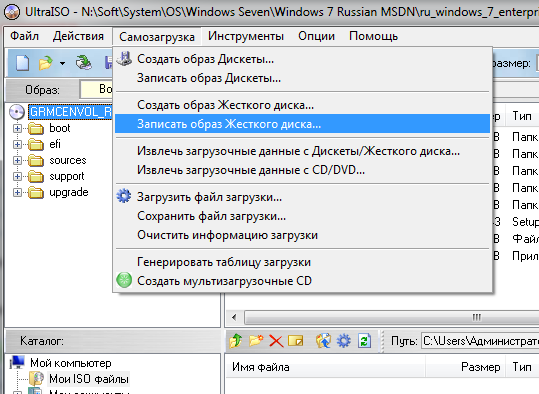
Task: Open the Инструменты menu
Action: click(x=246, y=36)
